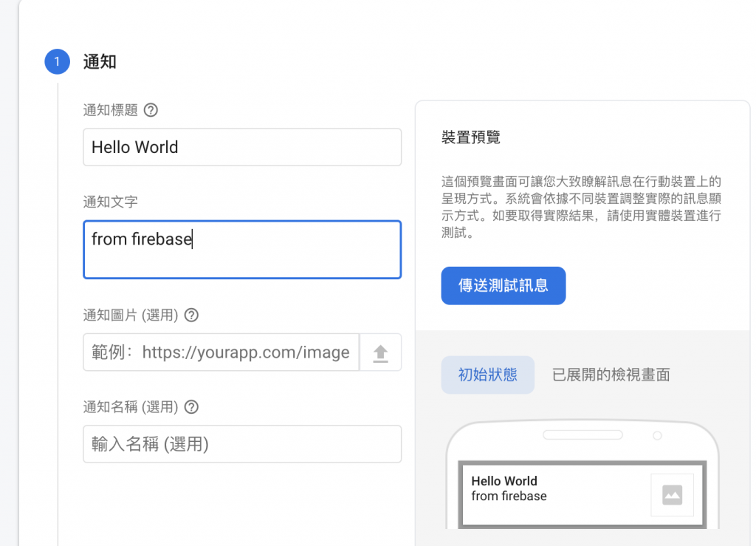756x546 pixels.
Task: Select the 初始狀態 tab
Action: tap(487, 375)
